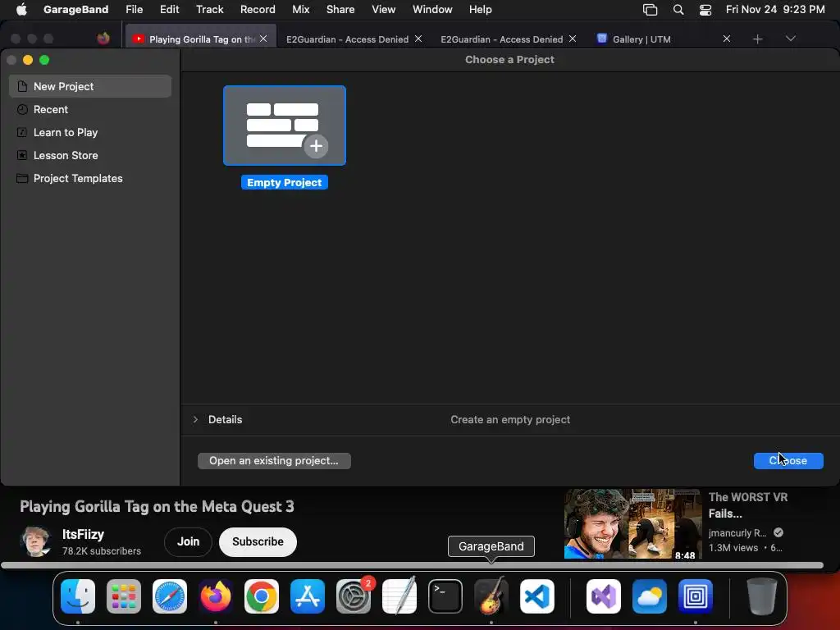Click the browser horizontal scrollbar
The width and height of the screenshot is (840, 630).
[412, 565]
